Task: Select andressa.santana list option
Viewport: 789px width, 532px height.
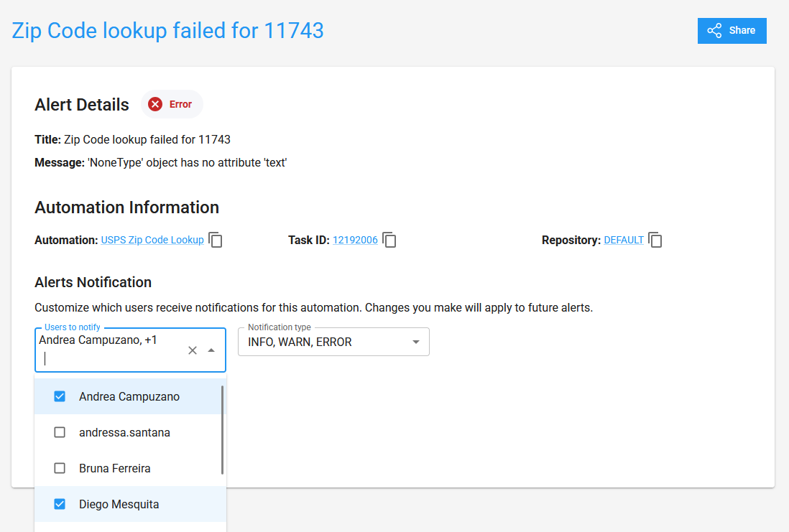Action: pos(124,432)
